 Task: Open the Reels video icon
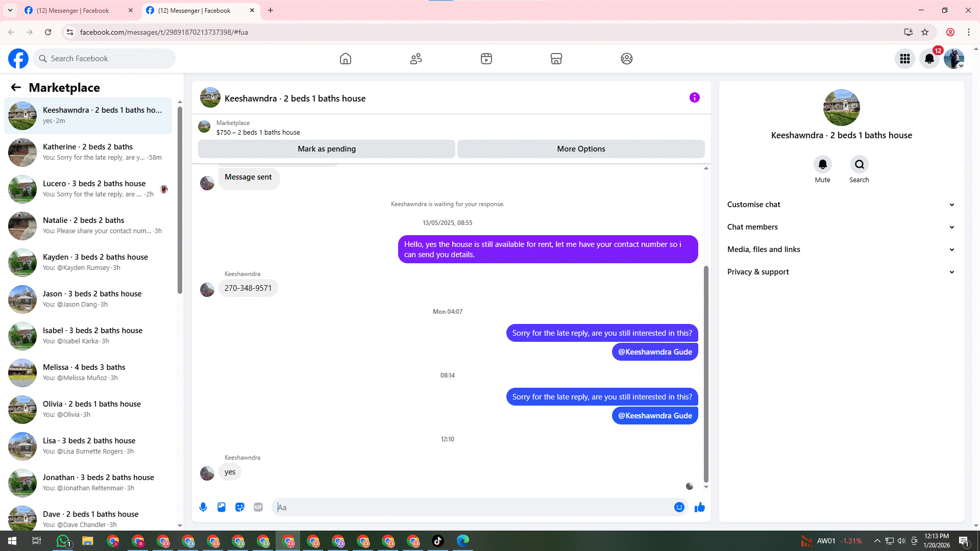click(486, 59)
